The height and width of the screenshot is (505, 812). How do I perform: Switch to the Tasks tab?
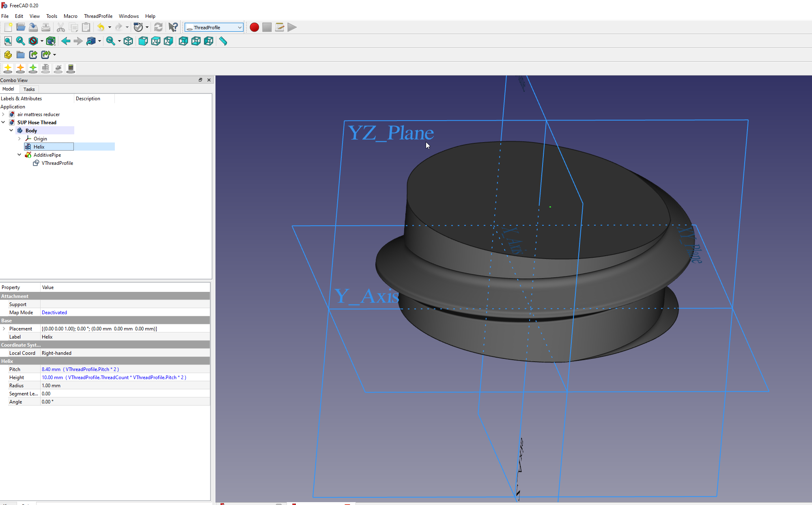29,89
